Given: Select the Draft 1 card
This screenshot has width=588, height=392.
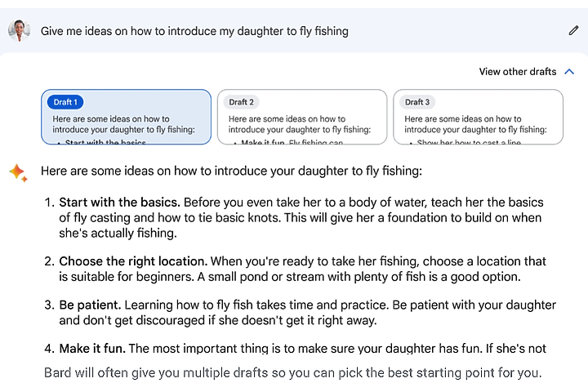Looking at the screenshot, I should point(126,117).
